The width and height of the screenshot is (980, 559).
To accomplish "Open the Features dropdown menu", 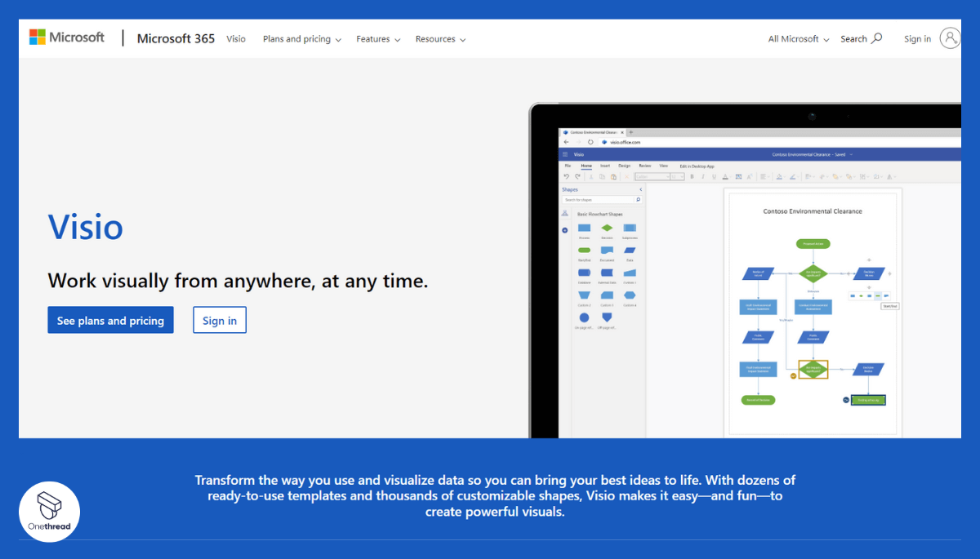I will pyautogui.click(x=378, y=38).
